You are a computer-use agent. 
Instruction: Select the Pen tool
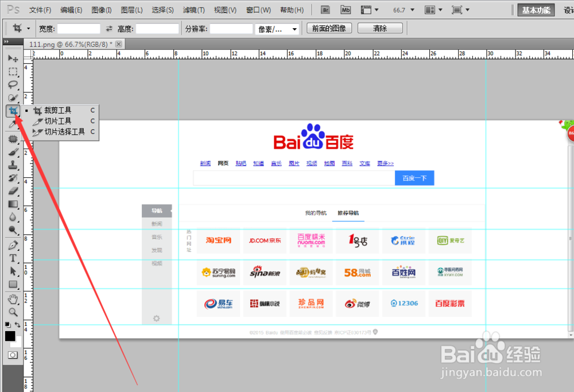[13, 245]
